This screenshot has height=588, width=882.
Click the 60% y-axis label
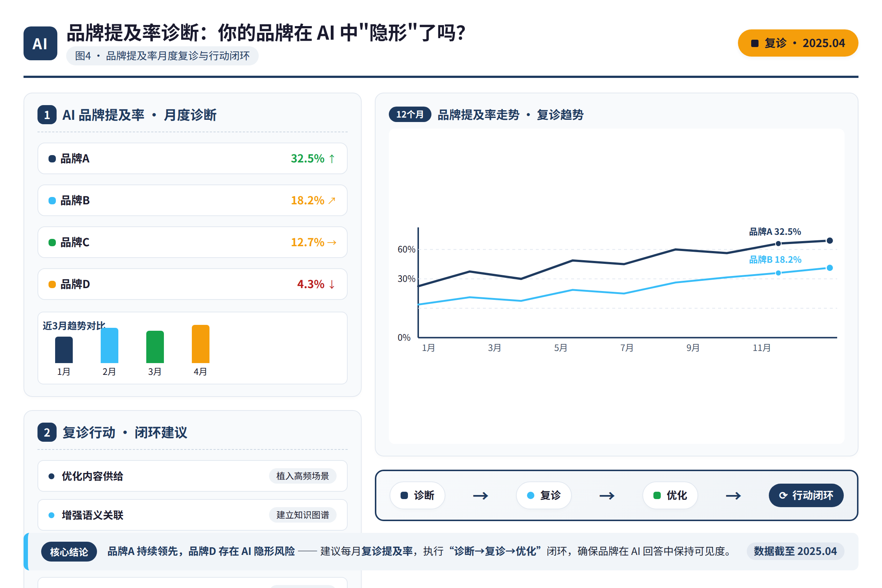pos(406,250)
